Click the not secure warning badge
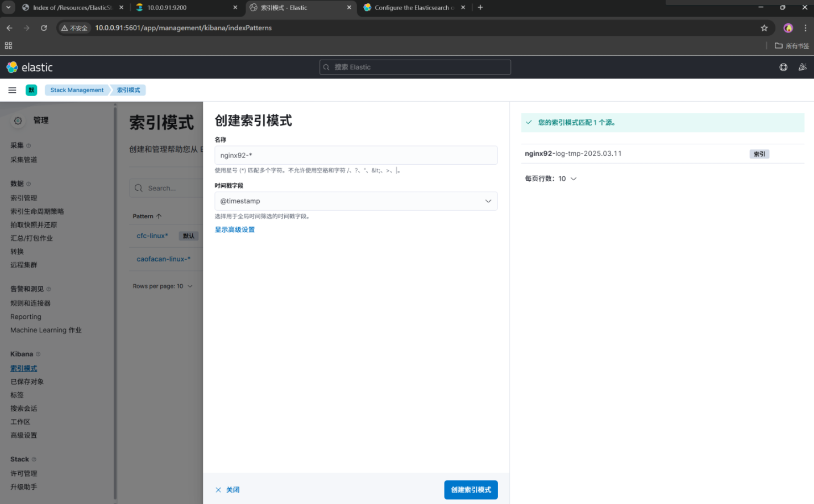The image size is (814, 504). [76, 28]
